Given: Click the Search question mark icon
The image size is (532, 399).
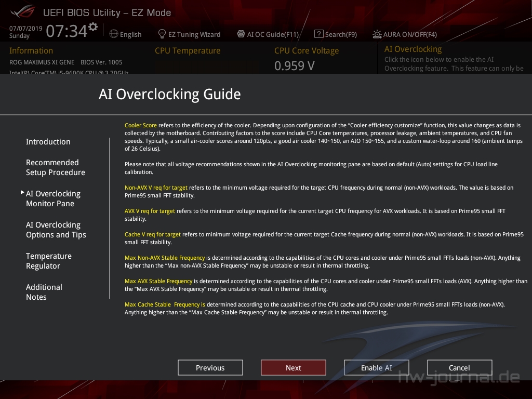Looking at the screenshot, I should (x=318, y=34).
